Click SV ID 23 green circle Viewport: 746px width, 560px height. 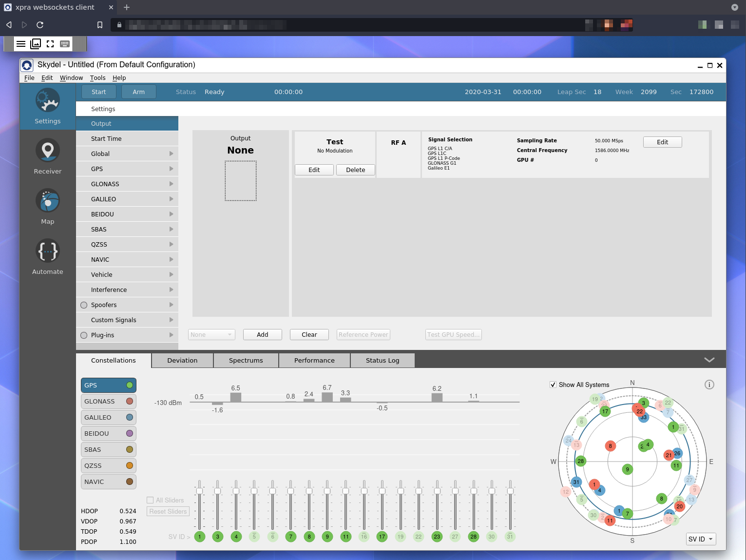pos(437,537)
